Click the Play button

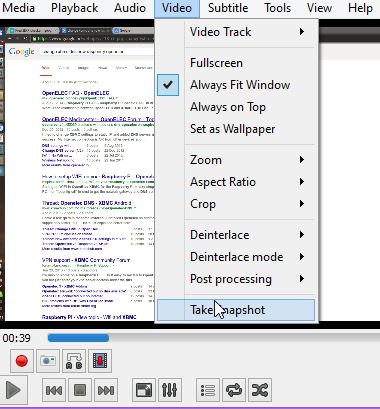pos(13,390)
